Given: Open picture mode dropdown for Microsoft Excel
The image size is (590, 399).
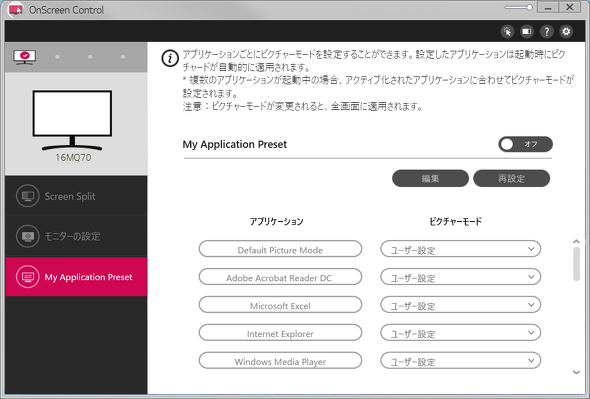Looking at the screenshot, I should 461,305.
